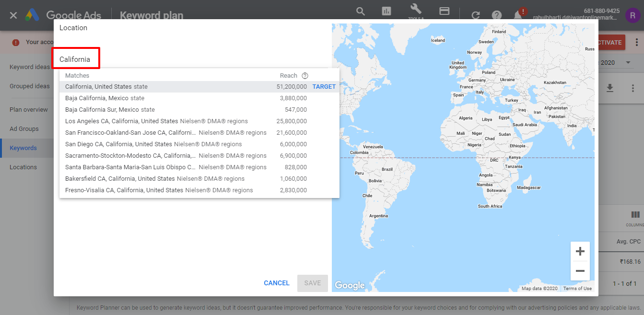Click the Reach help info icon
Viewport: 644px width, 315px height.
click(305, 76)
